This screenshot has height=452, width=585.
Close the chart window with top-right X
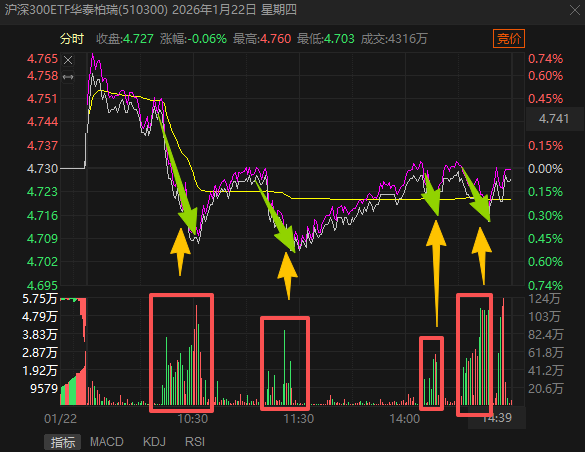[575, 10]
